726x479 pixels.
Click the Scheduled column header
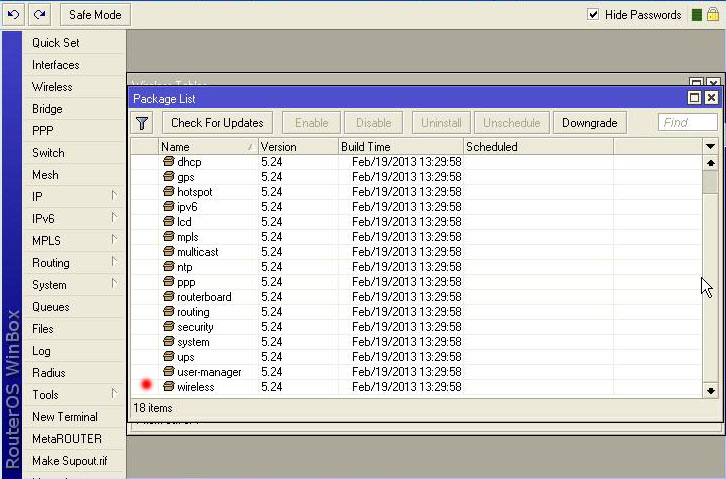click(538, 147)
